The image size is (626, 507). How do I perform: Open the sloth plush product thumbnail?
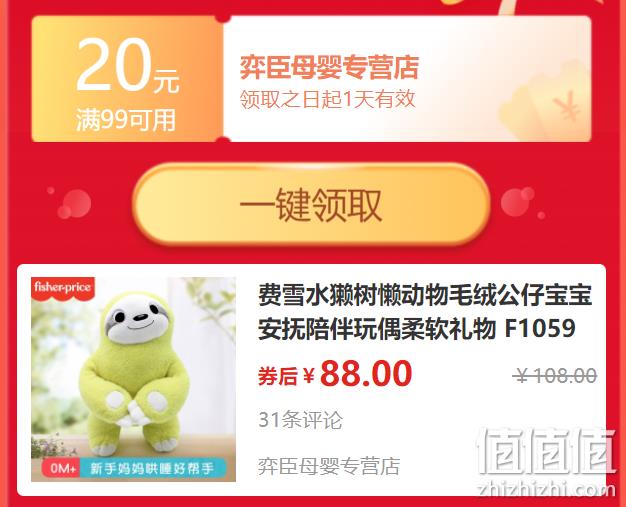[x=133, y=379]
